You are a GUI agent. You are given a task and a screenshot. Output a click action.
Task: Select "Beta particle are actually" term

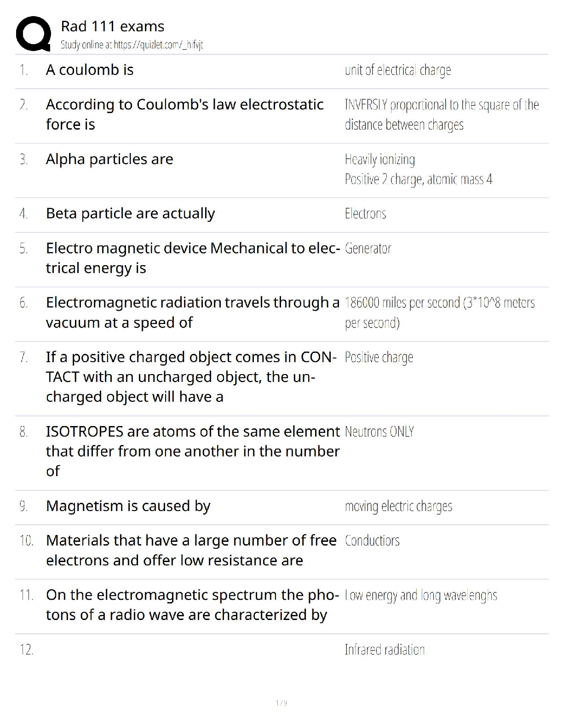(x=130, y=213)
